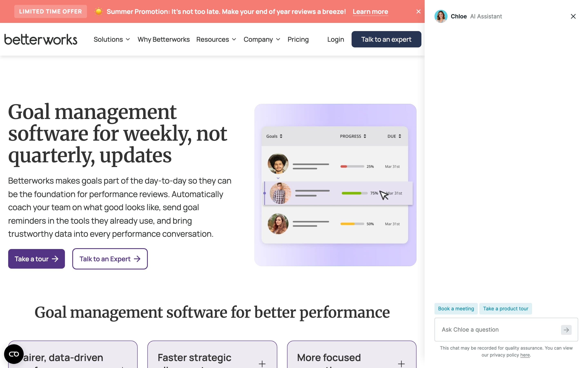Open the Resources dropdown menu
Viewport: 588px width, 368px height.
(216, 39)
